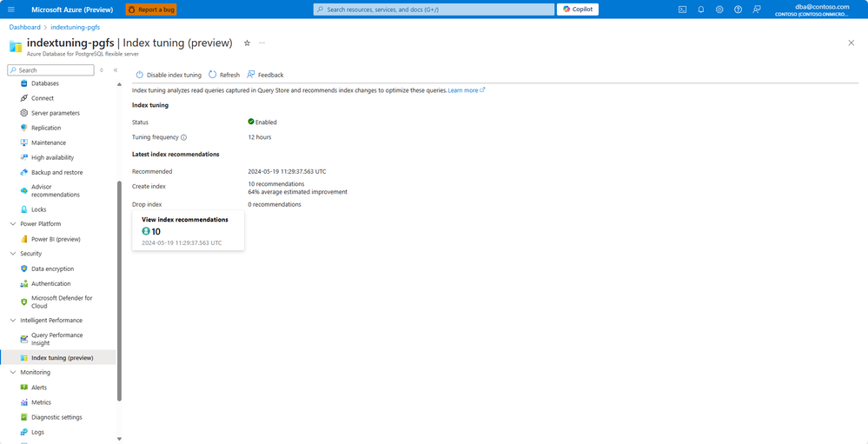The image size is (868, 444).
Task: Focus the global search resources field
Action: point(434,10)
